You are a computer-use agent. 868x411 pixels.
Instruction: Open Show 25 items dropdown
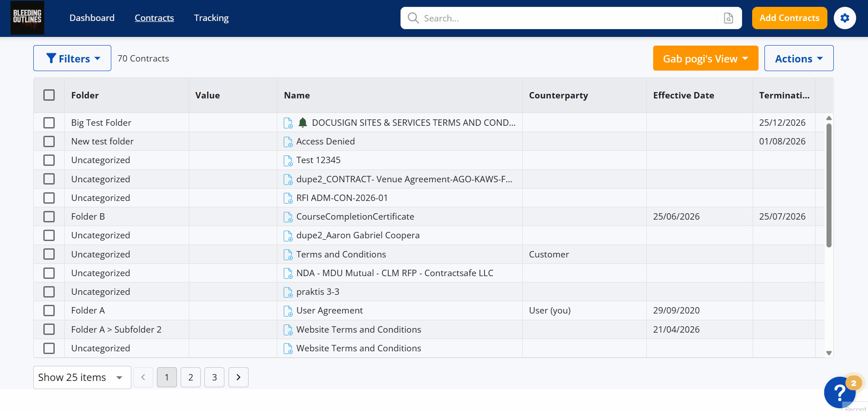(x=82, y=377)
